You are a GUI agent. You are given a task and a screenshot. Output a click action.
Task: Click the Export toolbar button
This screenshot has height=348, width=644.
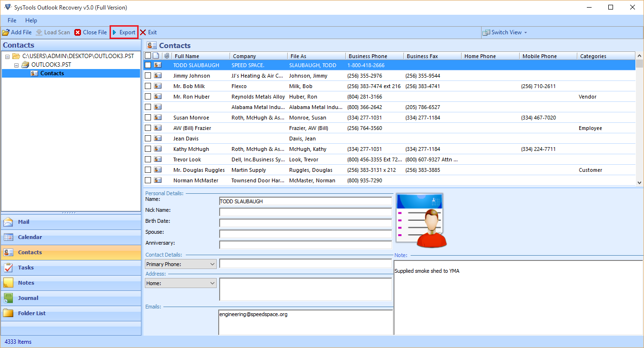click(x=124, y=32)
